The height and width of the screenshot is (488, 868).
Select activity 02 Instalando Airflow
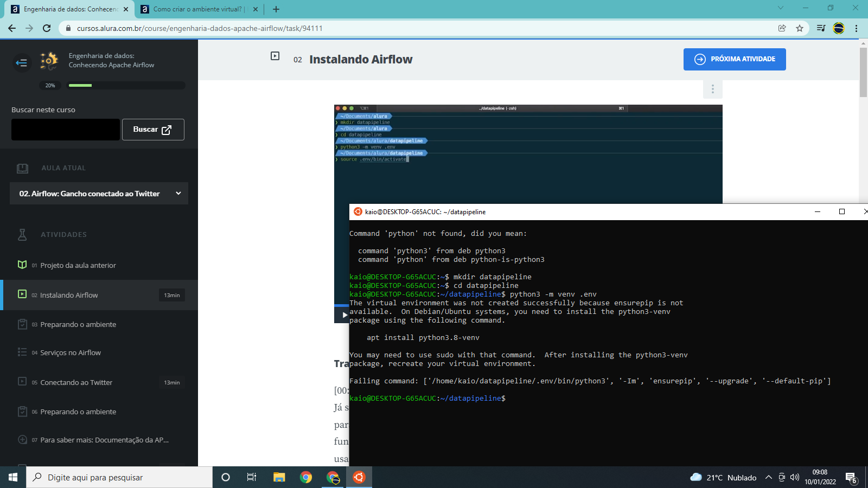[99, 295]
